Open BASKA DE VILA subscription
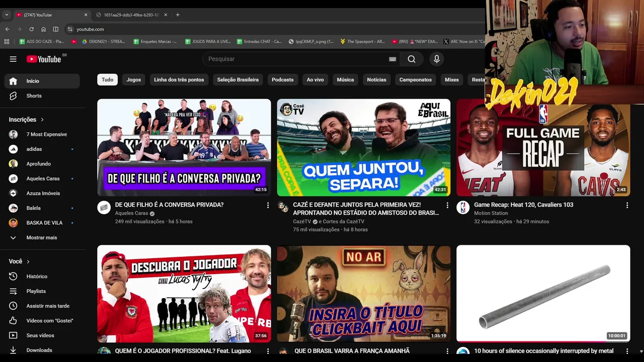 [42, 223]
